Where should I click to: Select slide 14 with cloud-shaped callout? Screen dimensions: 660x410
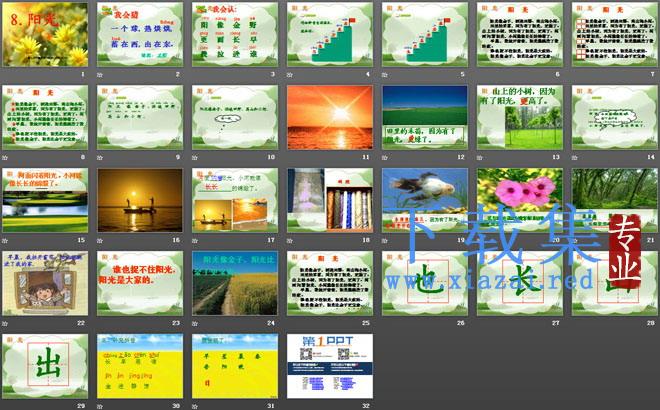(x=615, y=117)
